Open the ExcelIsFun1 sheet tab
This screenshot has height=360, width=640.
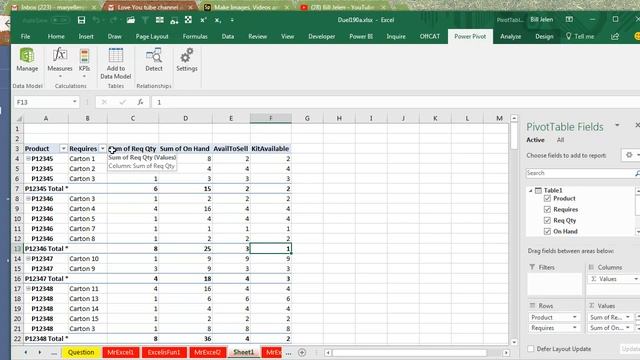[x=164, y=352]
